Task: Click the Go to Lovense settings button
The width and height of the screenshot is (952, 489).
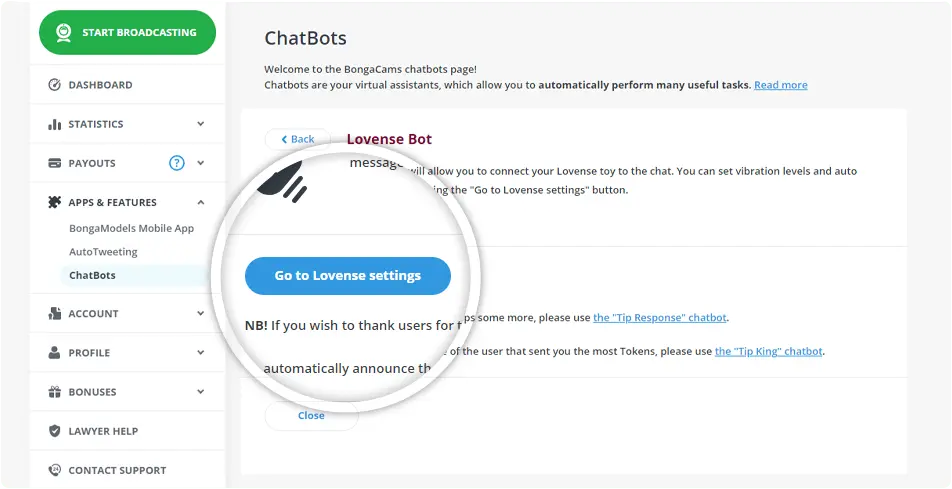Action: click(347, 276)
